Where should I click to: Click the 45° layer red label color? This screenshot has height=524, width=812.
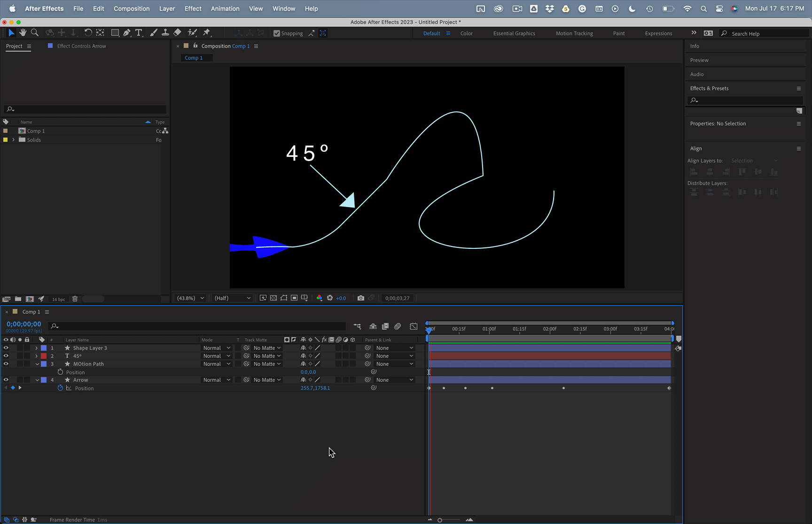coord(44,356)
